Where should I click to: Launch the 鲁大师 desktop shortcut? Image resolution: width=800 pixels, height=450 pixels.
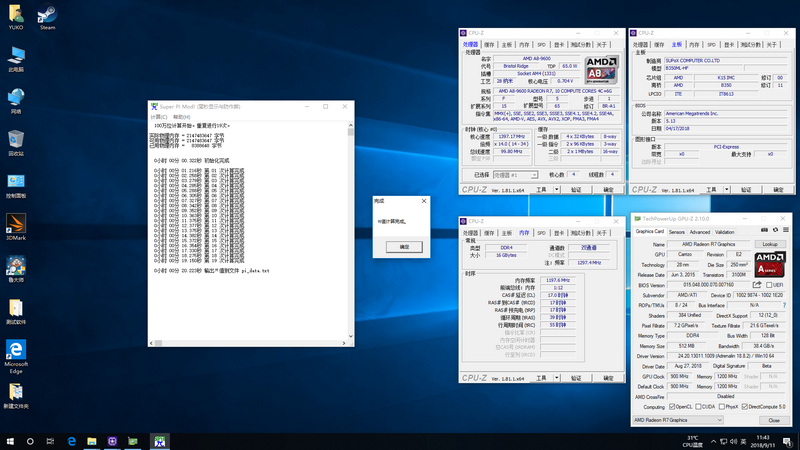[x=16, y=269]
